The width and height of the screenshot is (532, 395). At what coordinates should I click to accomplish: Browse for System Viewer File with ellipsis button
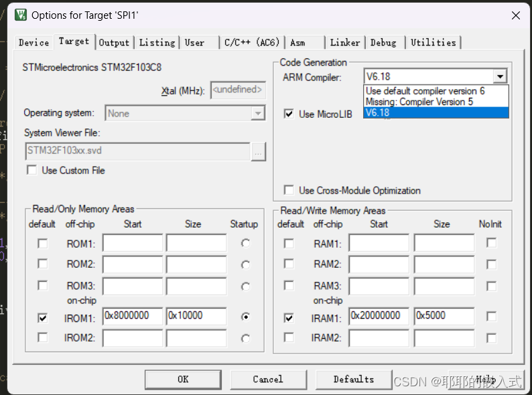click(258, 151)
